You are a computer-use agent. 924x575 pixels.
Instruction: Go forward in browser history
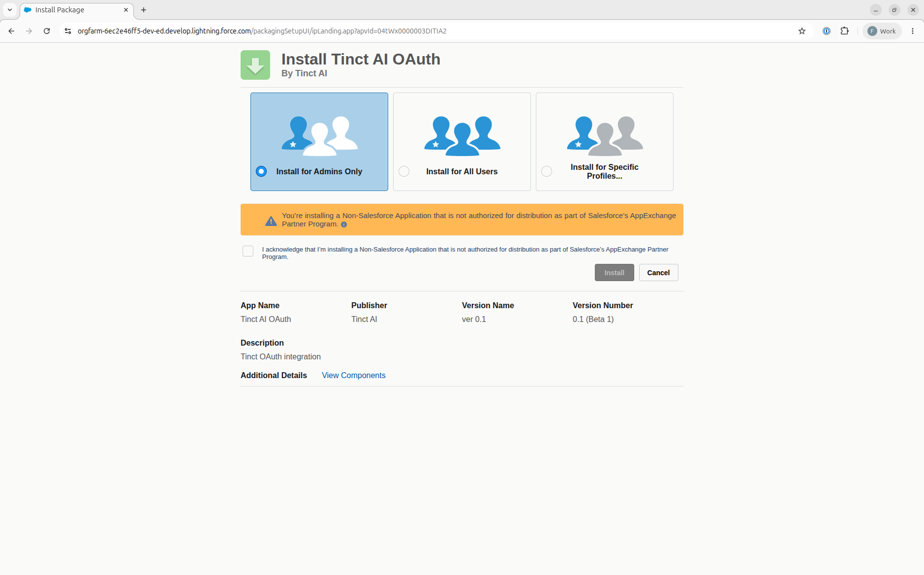click(x=29, y=31)
